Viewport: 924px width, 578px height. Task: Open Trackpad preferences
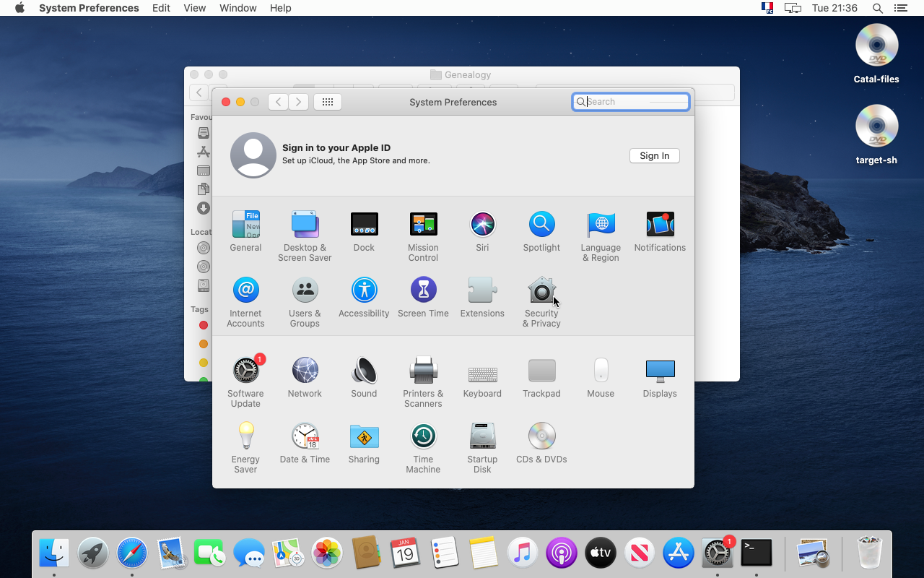tap(541, 377)
